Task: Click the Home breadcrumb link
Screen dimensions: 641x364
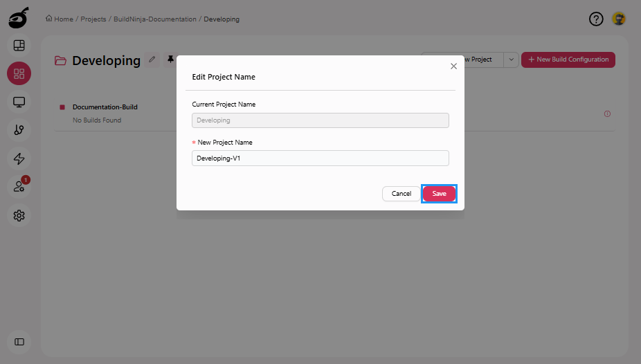Action: point(60,19)
